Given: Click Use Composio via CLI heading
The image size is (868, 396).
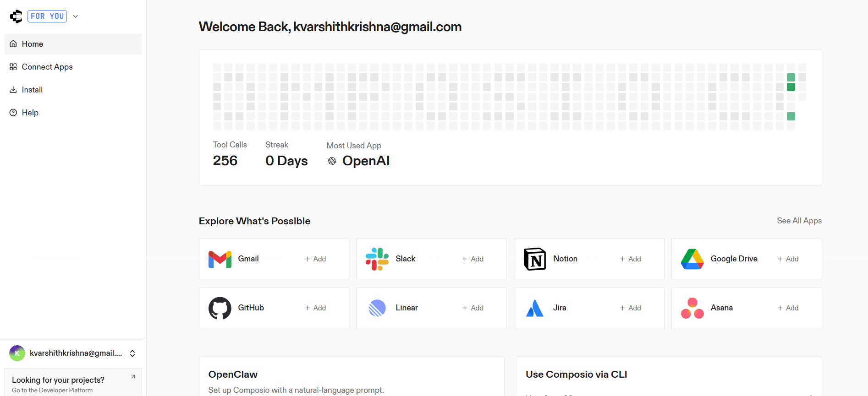Looking at the screenshot, I should point(577,374).
